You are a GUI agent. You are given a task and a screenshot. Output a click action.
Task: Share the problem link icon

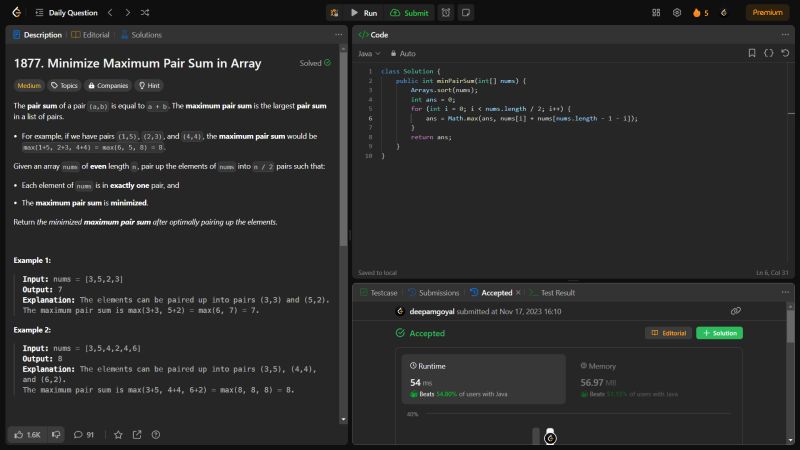coord(137,435)
